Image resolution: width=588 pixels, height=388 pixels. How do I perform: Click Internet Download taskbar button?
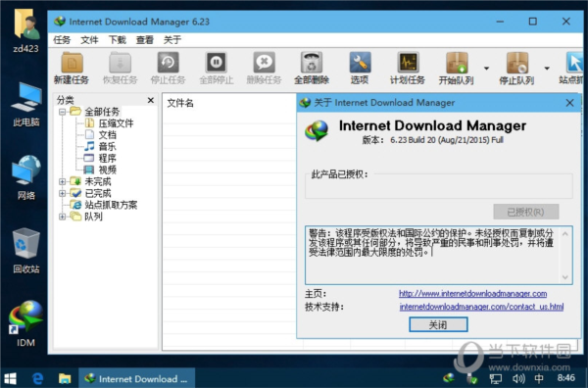pyautogui.click(x=136, y=378)
